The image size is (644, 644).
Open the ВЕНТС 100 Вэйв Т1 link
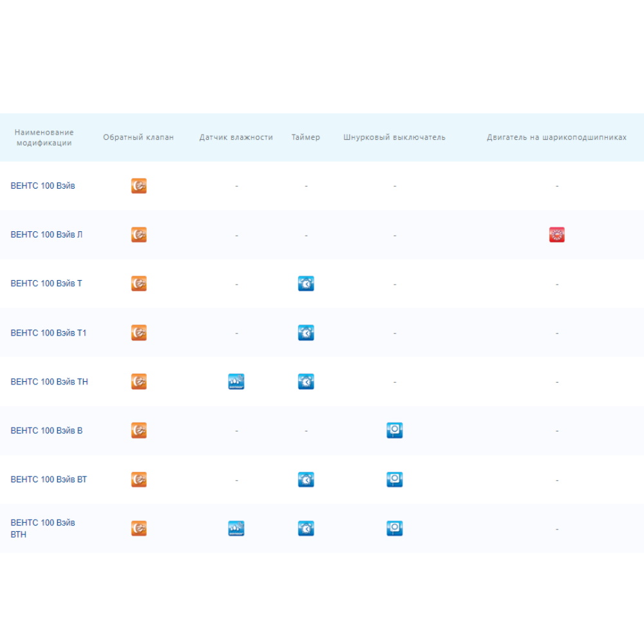click(x=48, y=333)
